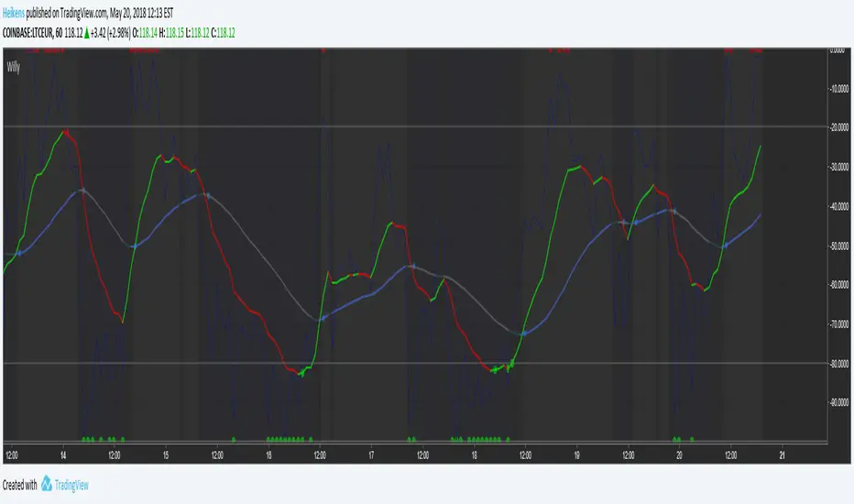Viewport: 854px width, 504px height.
Task: Click the H:118.15 high value
Action: [171, 33]
